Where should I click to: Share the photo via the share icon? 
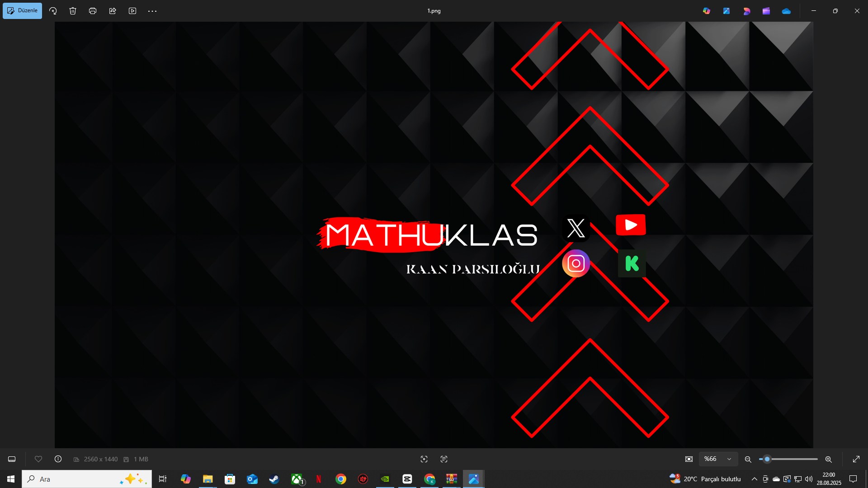tap(113, 11)
